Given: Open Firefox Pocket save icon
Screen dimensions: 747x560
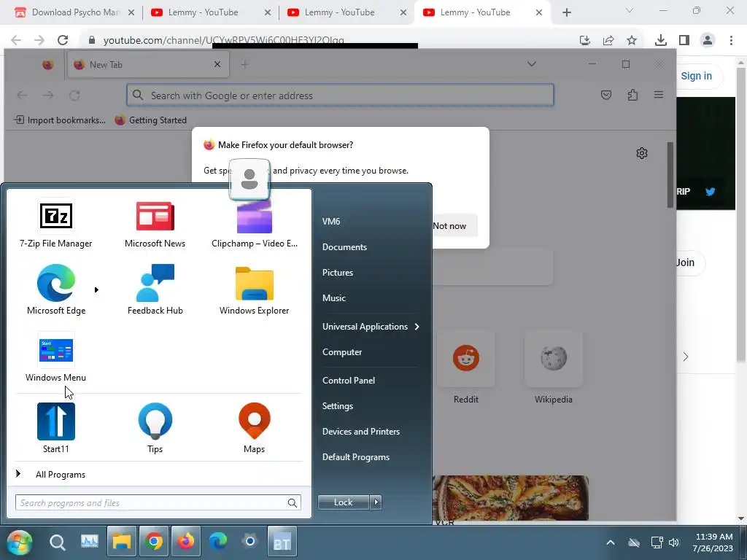Looking at the screenshot, I should [x=606, y=96].
